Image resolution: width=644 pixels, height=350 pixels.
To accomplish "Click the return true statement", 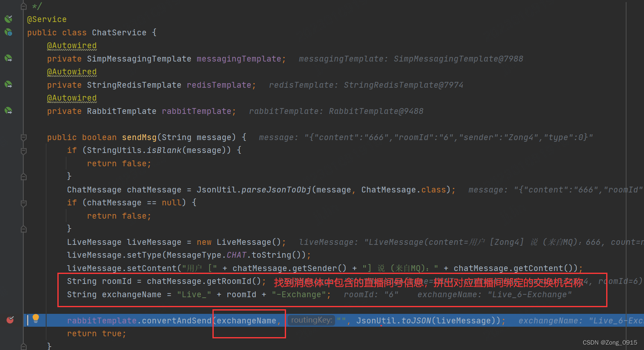I will point(96,333).
